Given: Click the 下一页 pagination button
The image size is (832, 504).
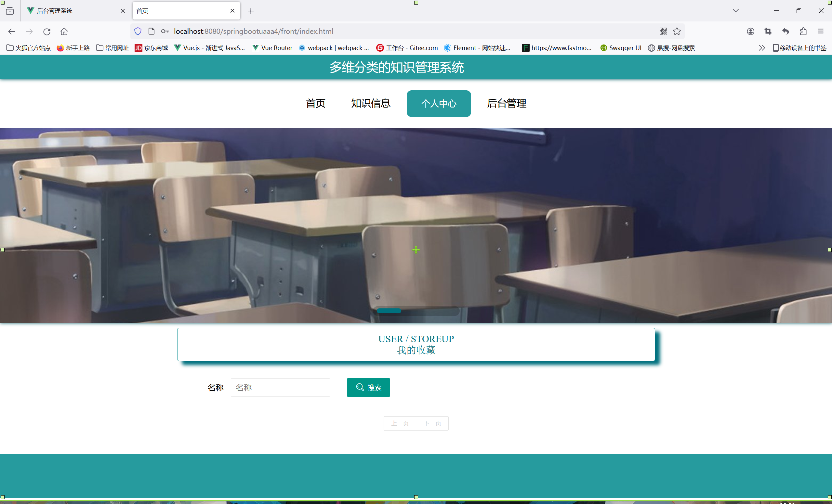Looking at the screenshot, I should pos(432,423).
